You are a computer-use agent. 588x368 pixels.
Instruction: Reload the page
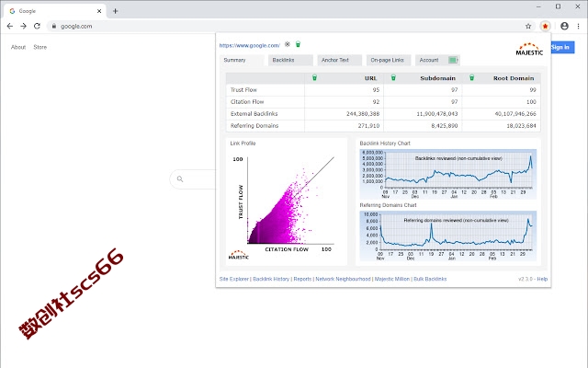tap(37, 26)
